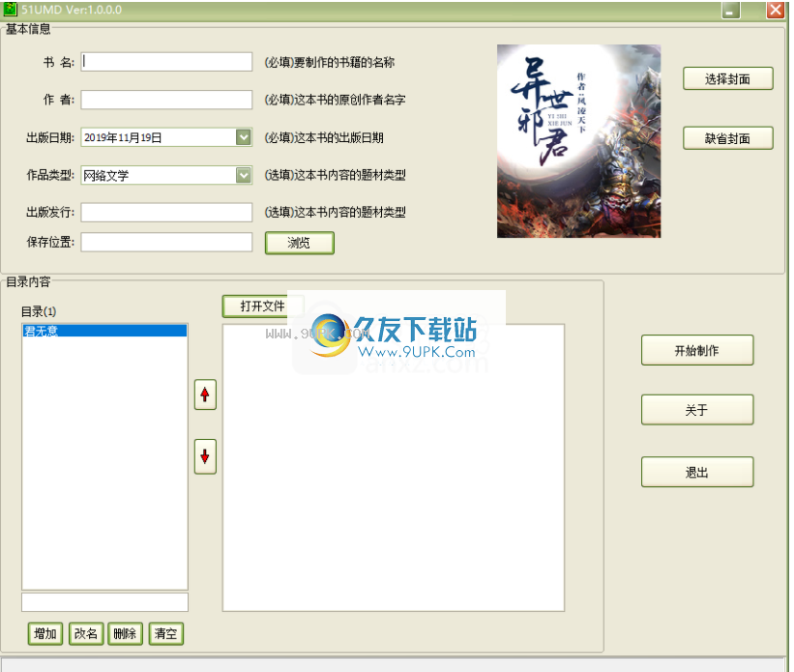Image resolution: width=794 pixels, height=672 pixels.
Task: Click inside the chapter content text area
Action: 394,468
